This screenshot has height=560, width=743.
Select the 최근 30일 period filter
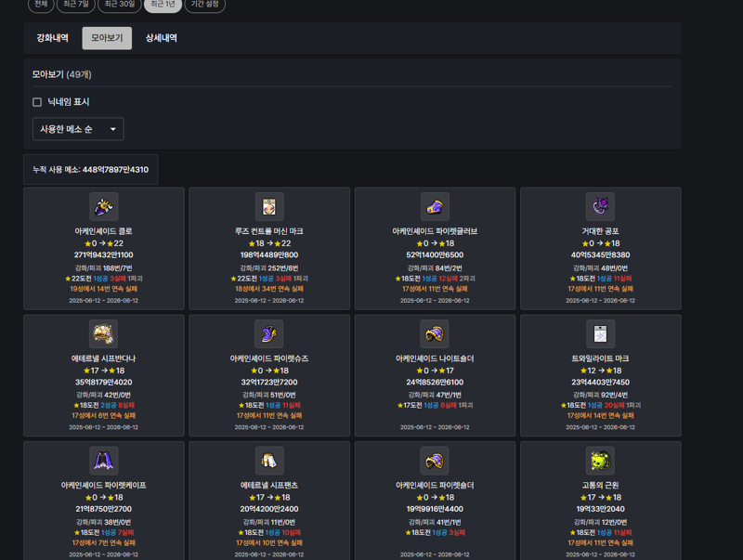pos(120,5)
